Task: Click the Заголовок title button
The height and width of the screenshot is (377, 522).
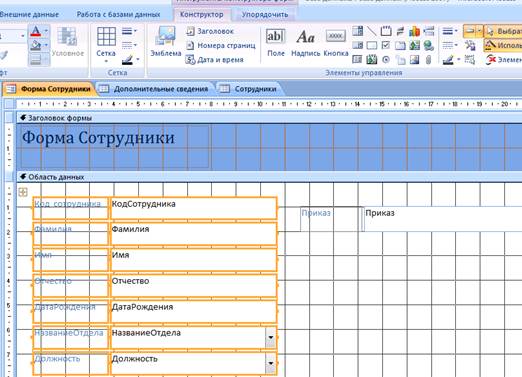Action: [x=210, y=31]
